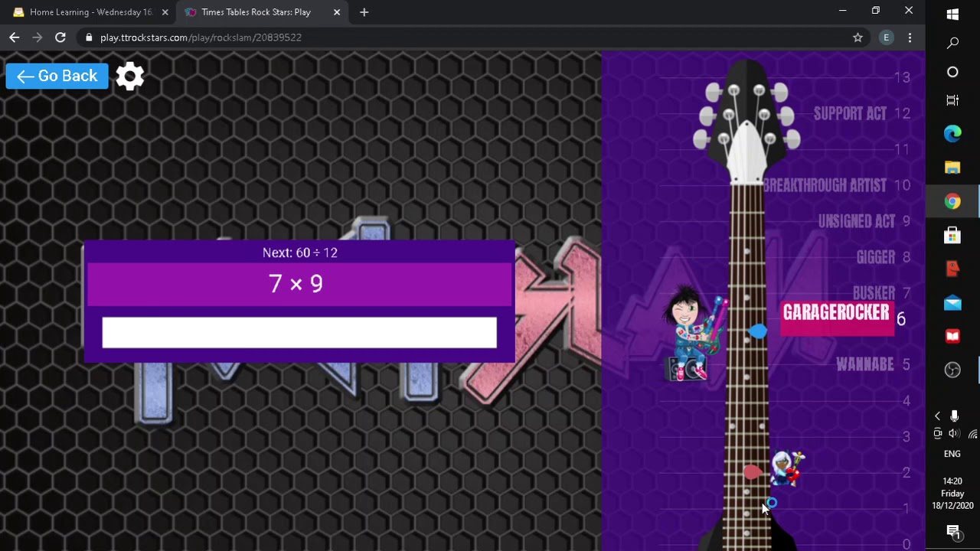Click the Gigger level label

pos(876,257)
